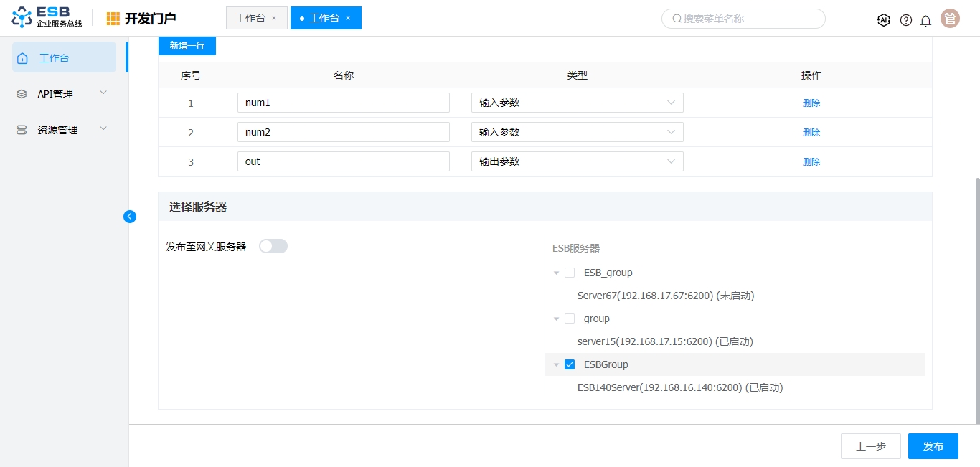
Task: Click the AI assistant icon in header
Action: pos(884,20)
